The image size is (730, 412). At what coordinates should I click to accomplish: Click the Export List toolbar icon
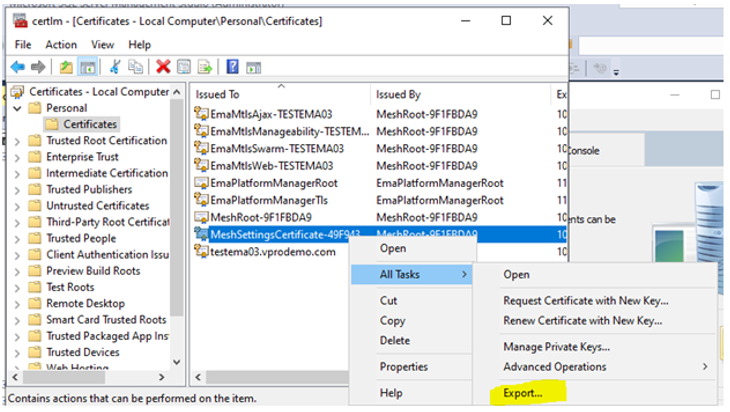(x=205, y=67)
